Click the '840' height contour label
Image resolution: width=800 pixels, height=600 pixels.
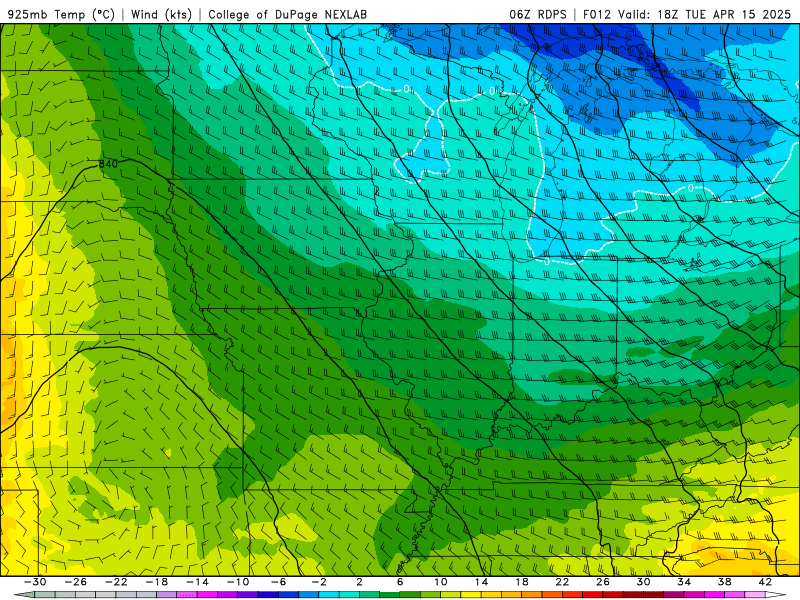click(108, 164)
